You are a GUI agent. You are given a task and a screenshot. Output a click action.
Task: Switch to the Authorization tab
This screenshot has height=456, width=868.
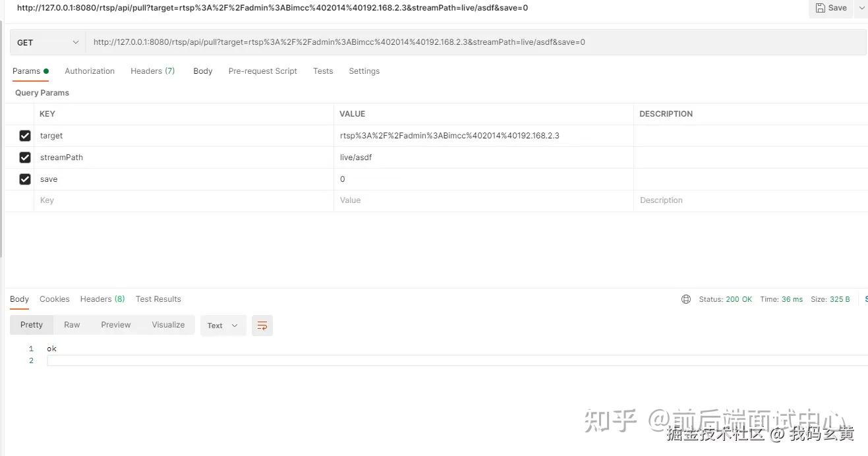[x=89, y=71]
